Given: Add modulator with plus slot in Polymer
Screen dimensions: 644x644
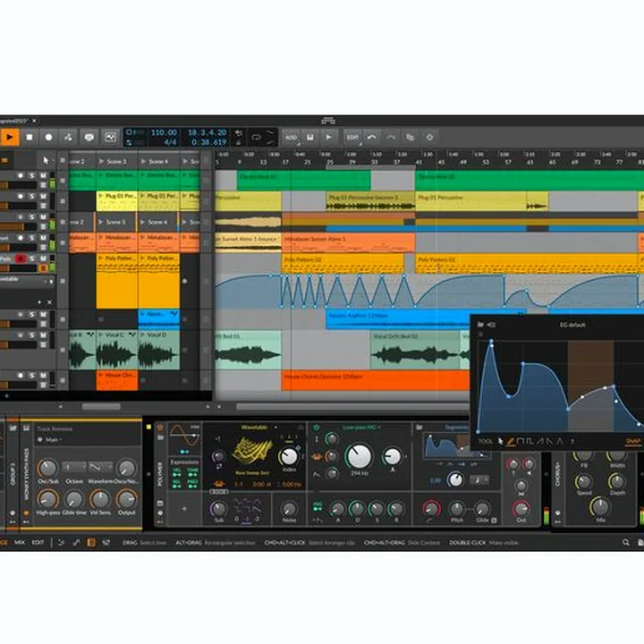Looking at the screenshot, I should [184, 508].
